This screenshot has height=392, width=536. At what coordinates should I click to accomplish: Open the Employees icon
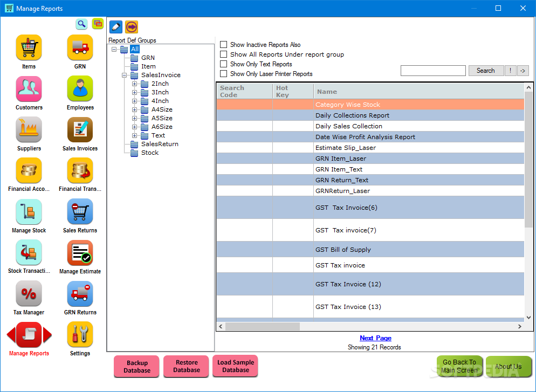(80, 88)
